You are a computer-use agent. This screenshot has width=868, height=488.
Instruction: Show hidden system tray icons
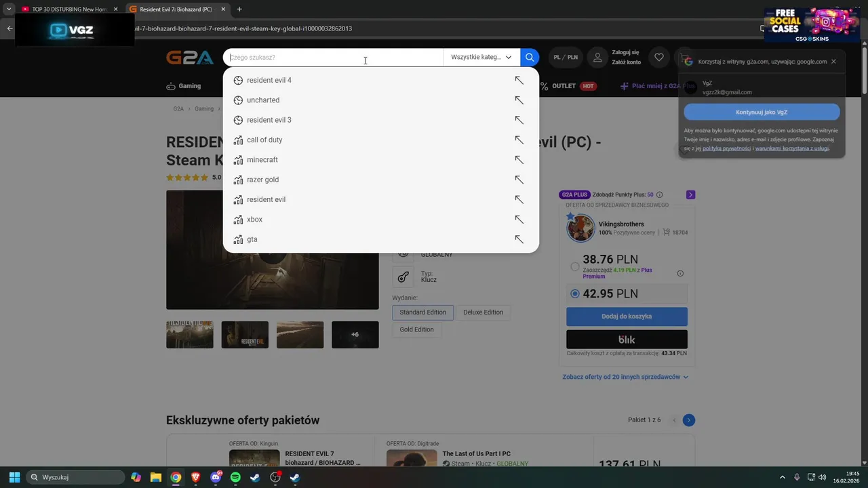click(x=783, y=477)
